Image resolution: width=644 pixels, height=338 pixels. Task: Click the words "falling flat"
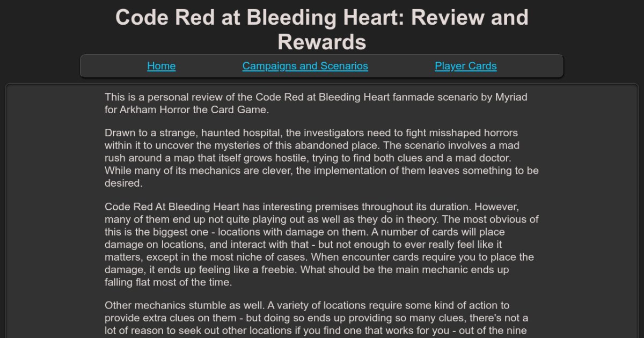coord(129,283)
